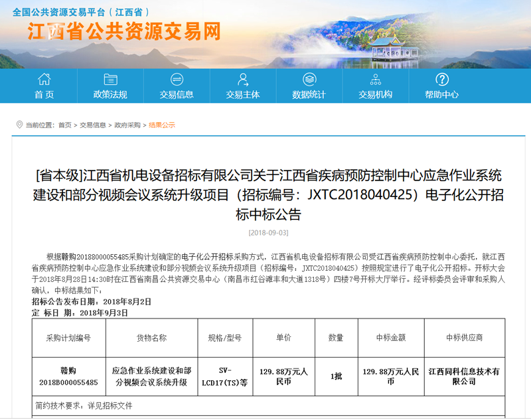Click the cell 赣购2018B000055485
This screenshot has width=531, height=420.
click(x=69, y=377)
